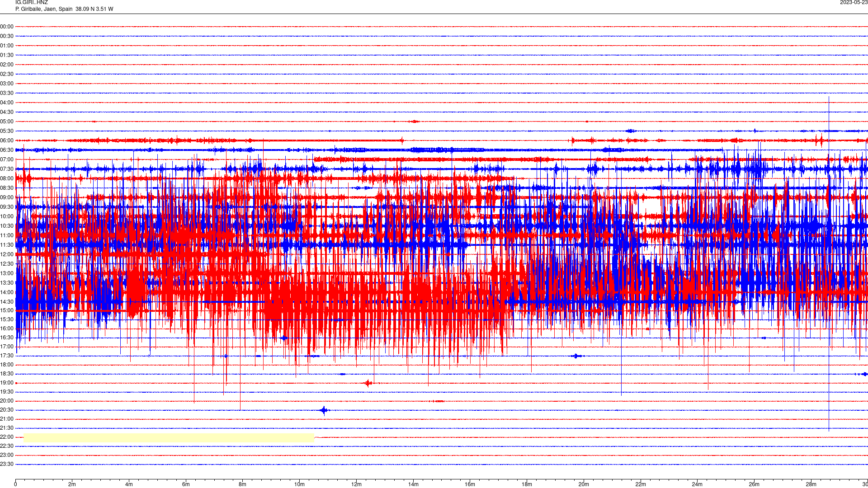Select the 06:00 time row label
This screenshot has height=488, width=868.
[7, 141]
